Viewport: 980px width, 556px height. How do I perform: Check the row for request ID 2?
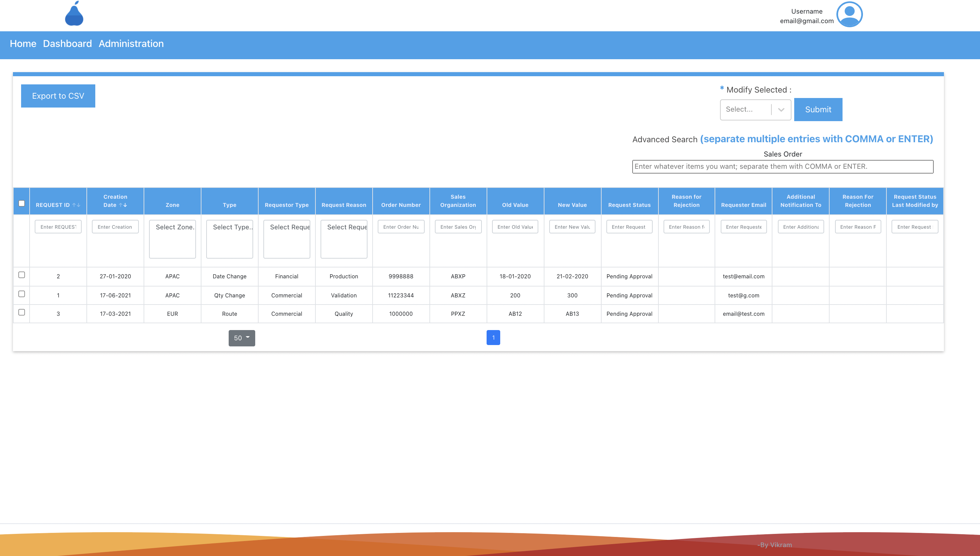(22, 275)
